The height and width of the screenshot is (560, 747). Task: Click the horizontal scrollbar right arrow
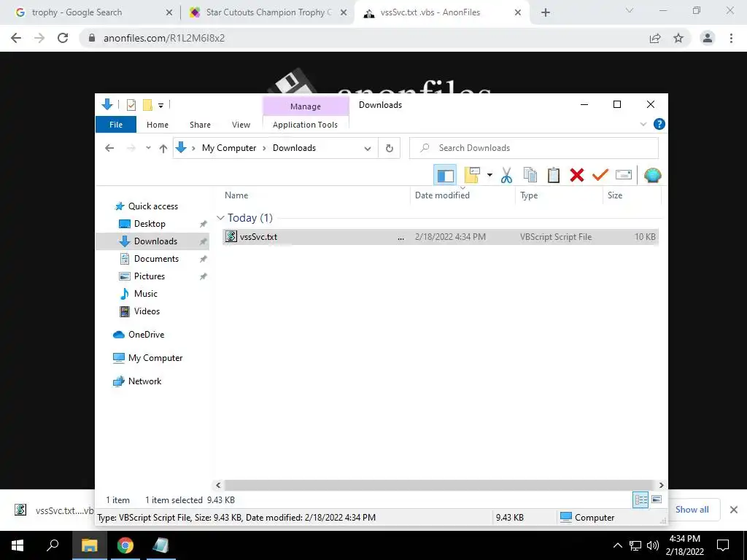661,485
